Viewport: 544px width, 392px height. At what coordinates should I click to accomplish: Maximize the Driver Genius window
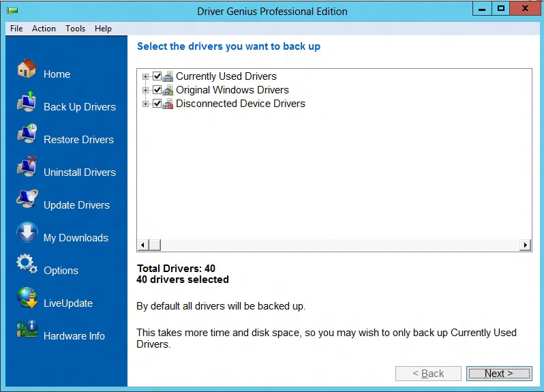point(500,9)
